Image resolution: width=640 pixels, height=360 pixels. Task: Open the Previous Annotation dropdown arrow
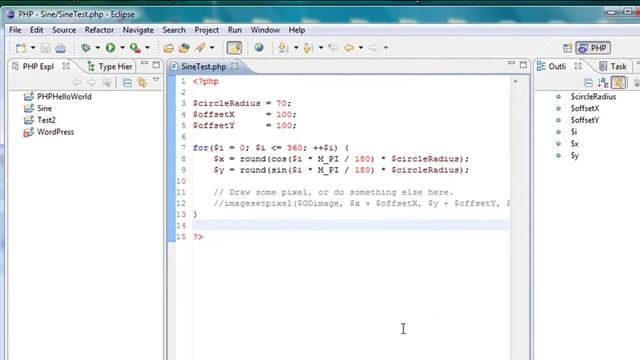(x=321, y=48)
